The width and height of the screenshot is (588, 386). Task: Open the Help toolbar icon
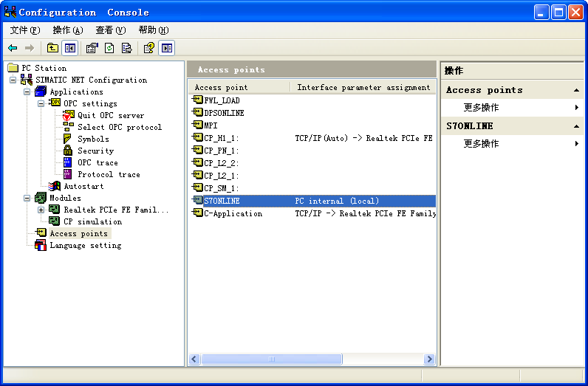pos(149,48)
